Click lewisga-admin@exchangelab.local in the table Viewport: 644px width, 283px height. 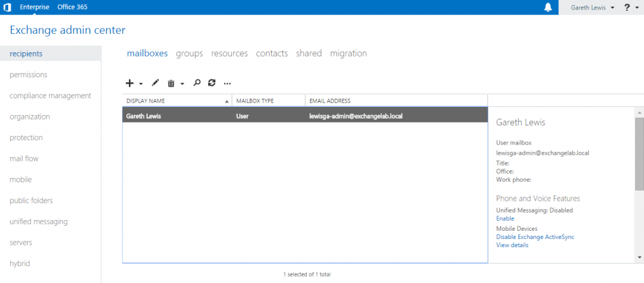(356, 116)
